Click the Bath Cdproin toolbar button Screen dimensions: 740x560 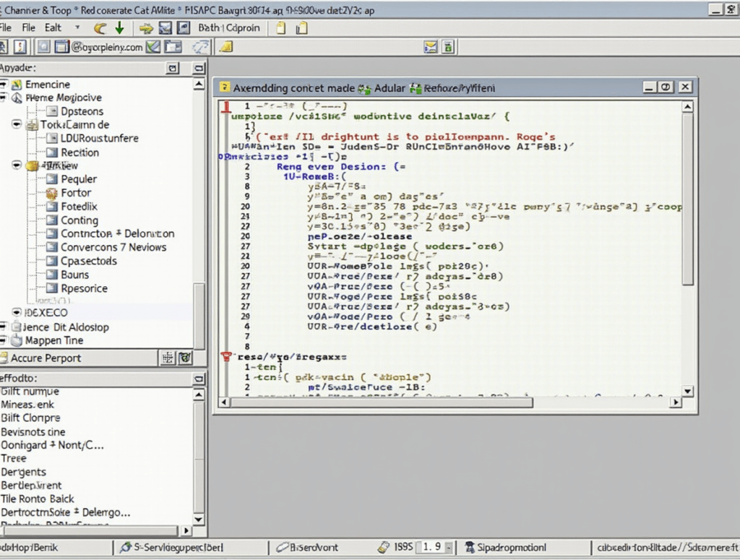click(x=229, y=28)
